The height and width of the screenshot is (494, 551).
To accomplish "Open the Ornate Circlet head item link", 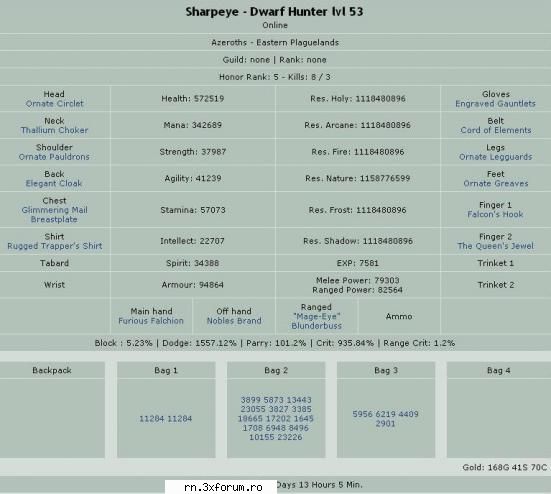I will click(x=54, y=104).
